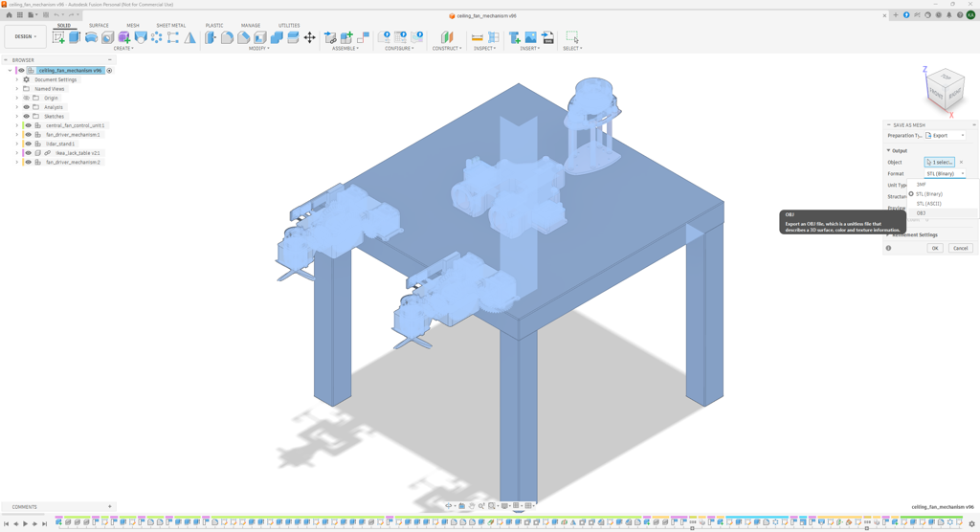Expand Document Settings node
Image resolution: width=980 pixels, height=532 pixels.
pos(17,80)
